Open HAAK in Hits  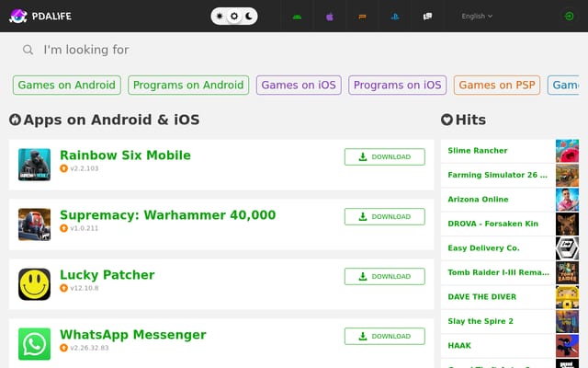pyautogui.click(x=459, y=346)
